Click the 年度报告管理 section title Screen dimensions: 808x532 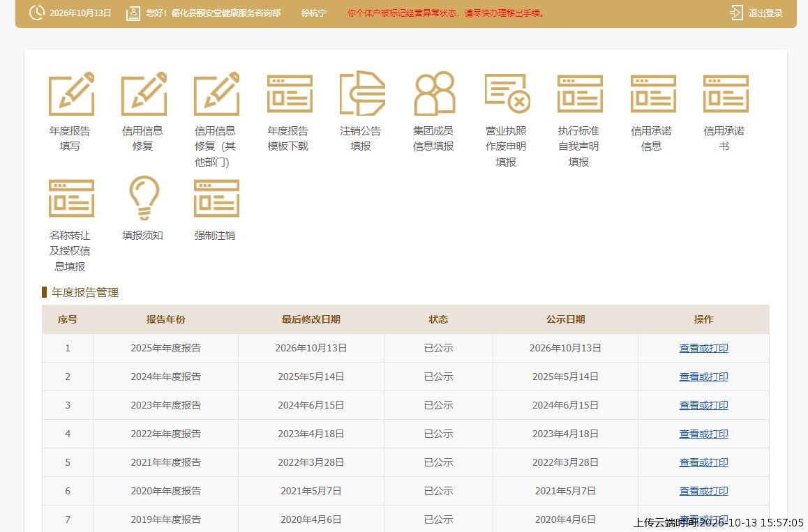click(85, 293)
